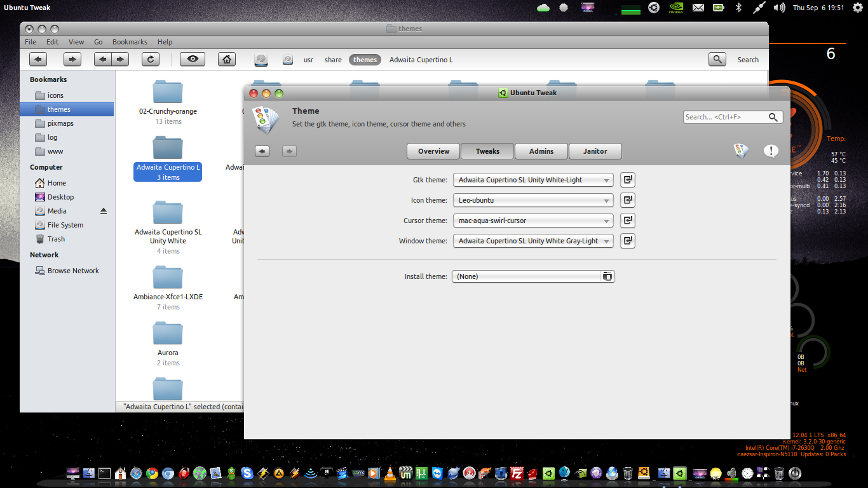The height and width of the screenshot is (488, 868).
Task: Open Skype from the dock
Action: [x=247, y=473]
